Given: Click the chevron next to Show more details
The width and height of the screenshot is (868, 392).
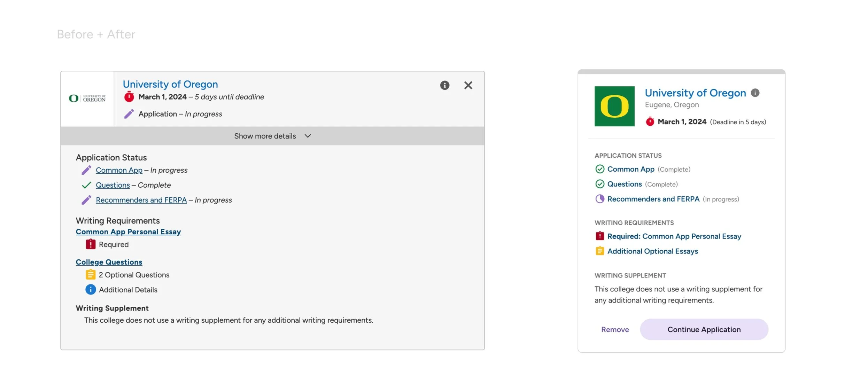Looking at the screenshot, I should tap(308, 136).
